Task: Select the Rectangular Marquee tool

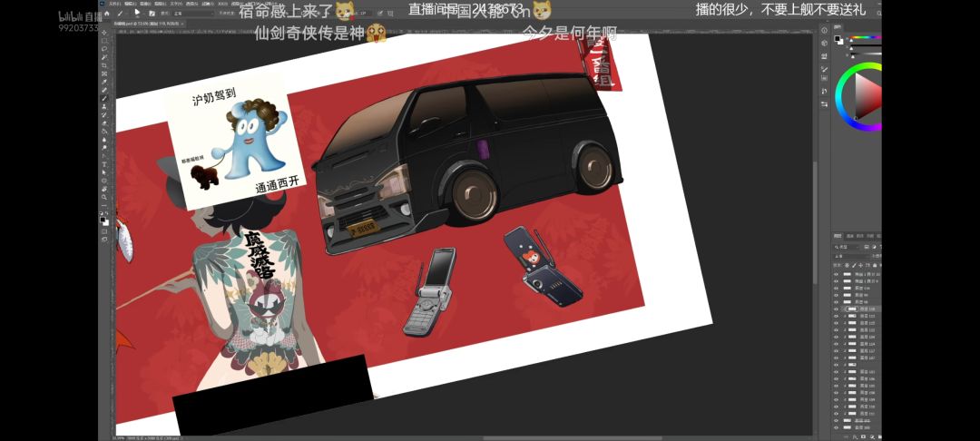Action: (103, 41)
